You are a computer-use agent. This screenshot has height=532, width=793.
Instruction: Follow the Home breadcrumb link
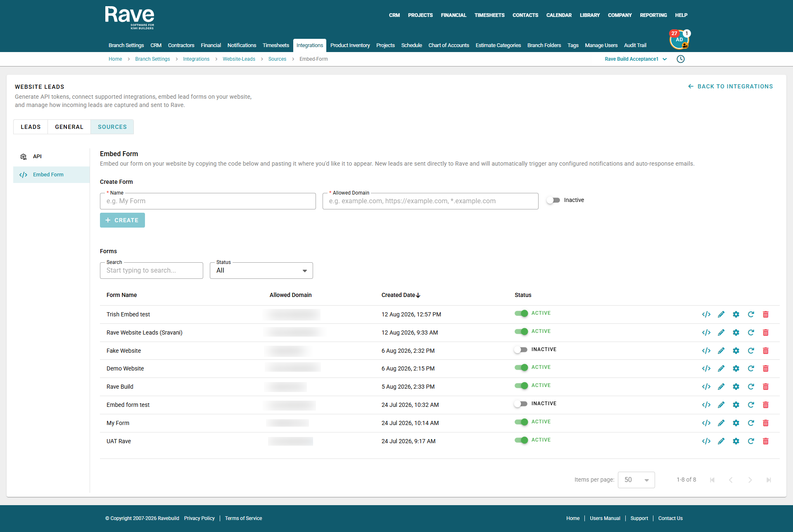coord(115,59)
